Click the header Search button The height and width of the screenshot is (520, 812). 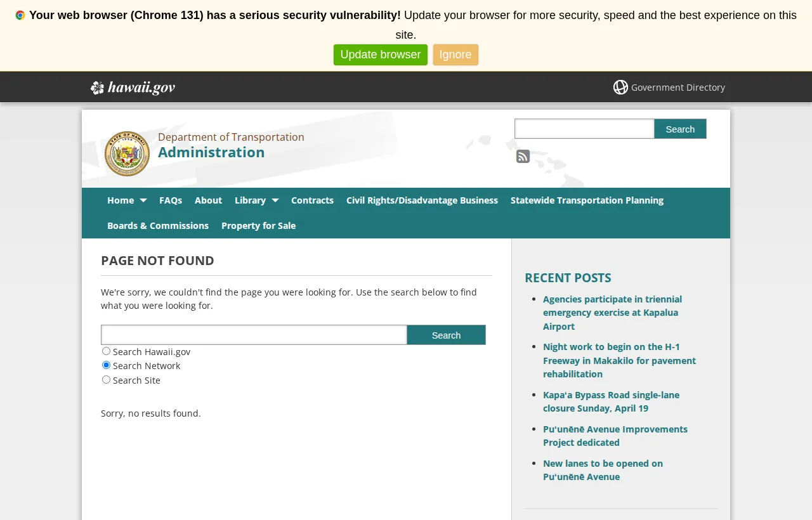point(679,129)
